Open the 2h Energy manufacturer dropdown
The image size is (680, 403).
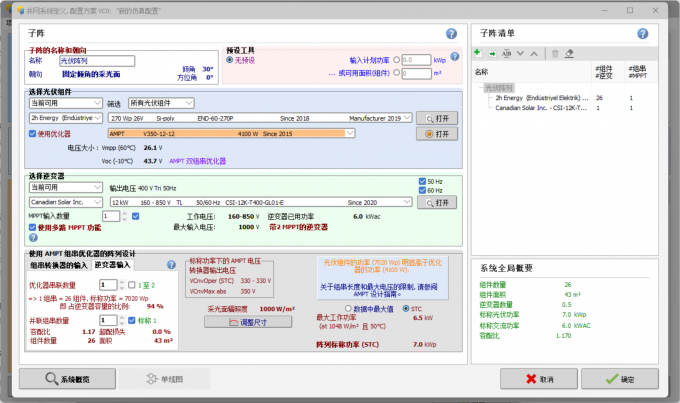point(66,118)
